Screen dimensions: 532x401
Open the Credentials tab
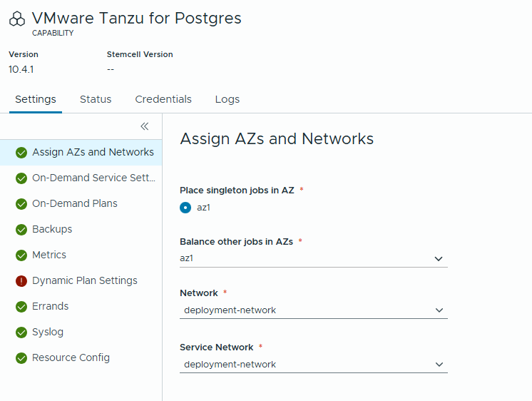click(163, 99)
